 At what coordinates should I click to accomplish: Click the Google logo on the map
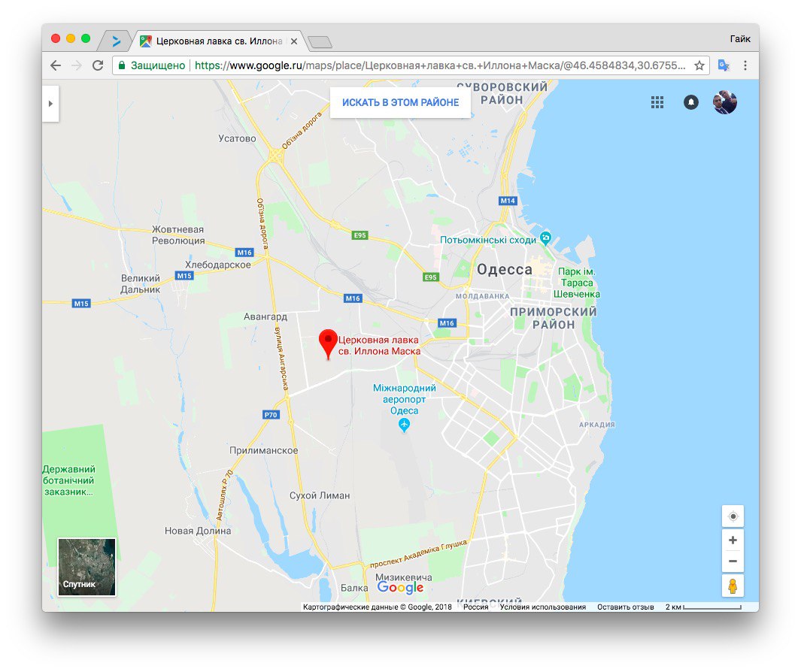point(400,588)
